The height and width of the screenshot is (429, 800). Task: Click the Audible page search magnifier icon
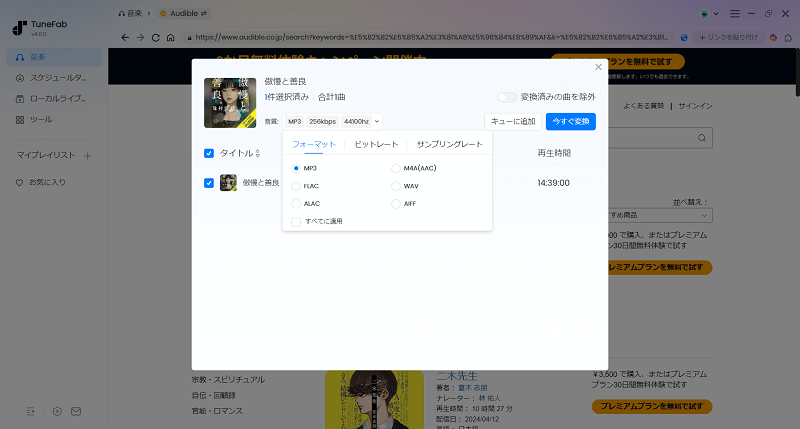point(702,138)
